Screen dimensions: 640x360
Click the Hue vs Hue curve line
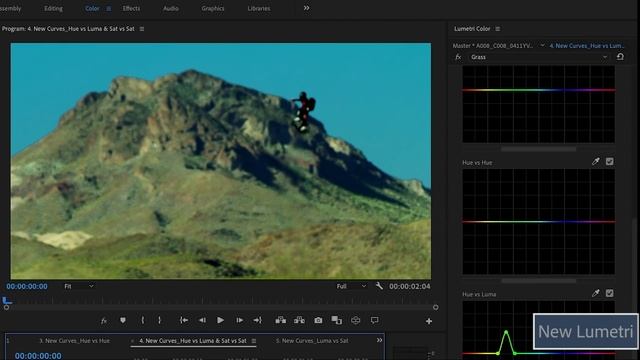point(539,222)
